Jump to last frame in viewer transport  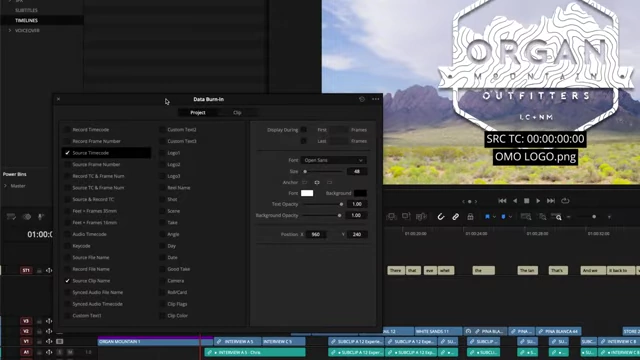pyautogui.click(x=551, y=201)
